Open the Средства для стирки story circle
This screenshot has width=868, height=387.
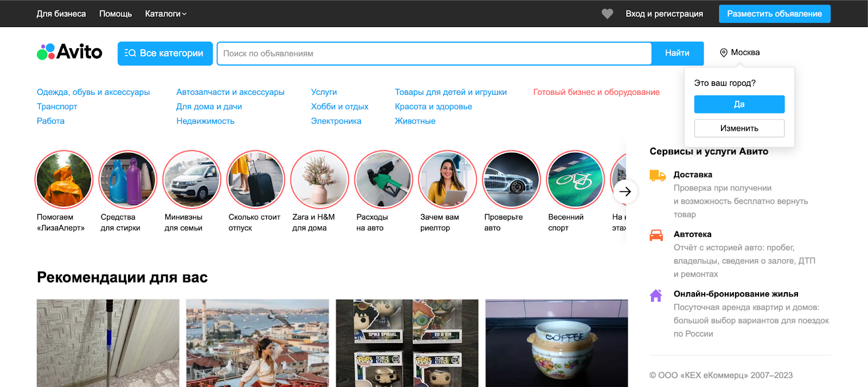[x=128, y=179]
